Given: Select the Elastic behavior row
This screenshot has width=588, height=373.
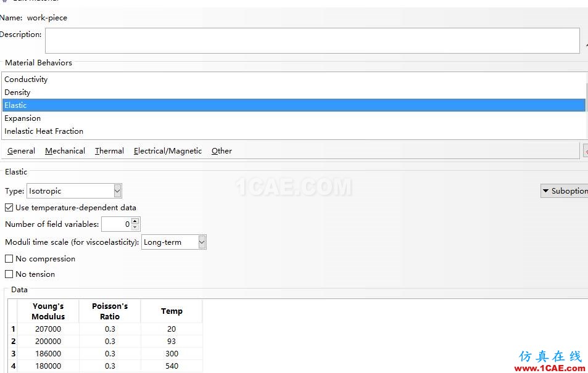Looking at the screenshot, I should (x=294, y=105).
